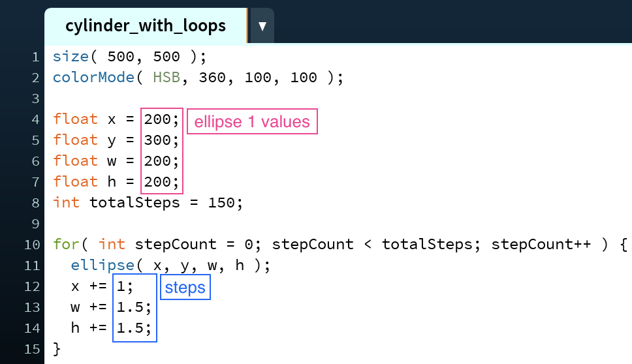The height and width of the screenshot is (364, 632).
Task: Select the cylinder_with_loops tab
Action: 146,26
